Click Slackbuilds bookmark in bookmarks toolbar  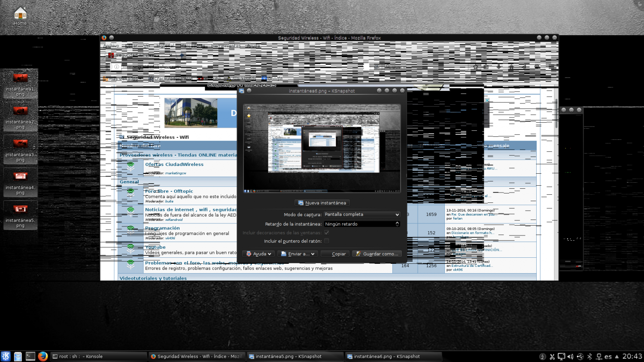point(242,78)
